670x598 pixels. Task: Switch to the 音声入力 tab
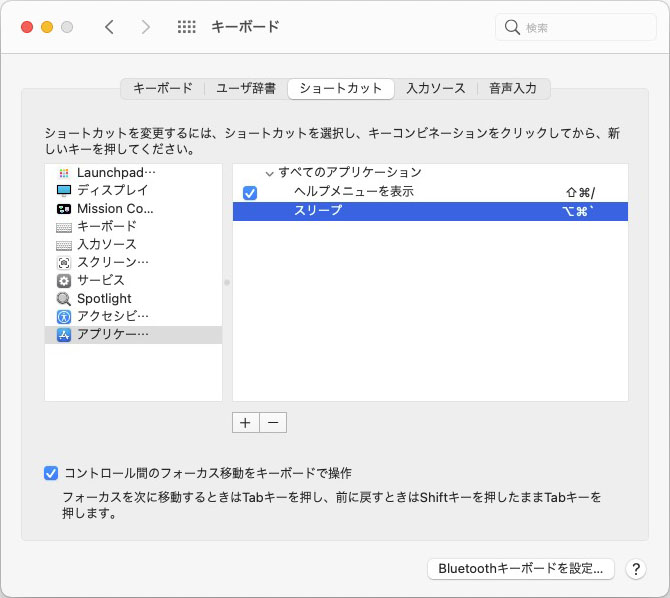click(x=513, y=88)
